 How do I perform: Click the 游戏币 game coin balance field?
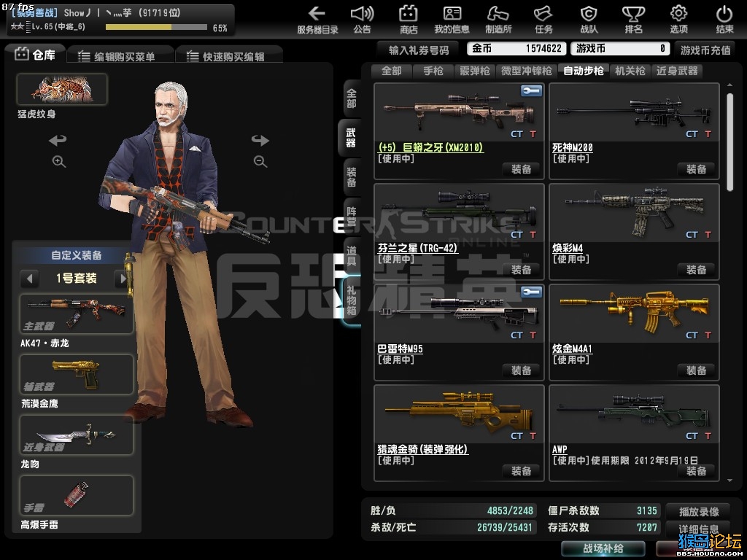click(622, 48)
